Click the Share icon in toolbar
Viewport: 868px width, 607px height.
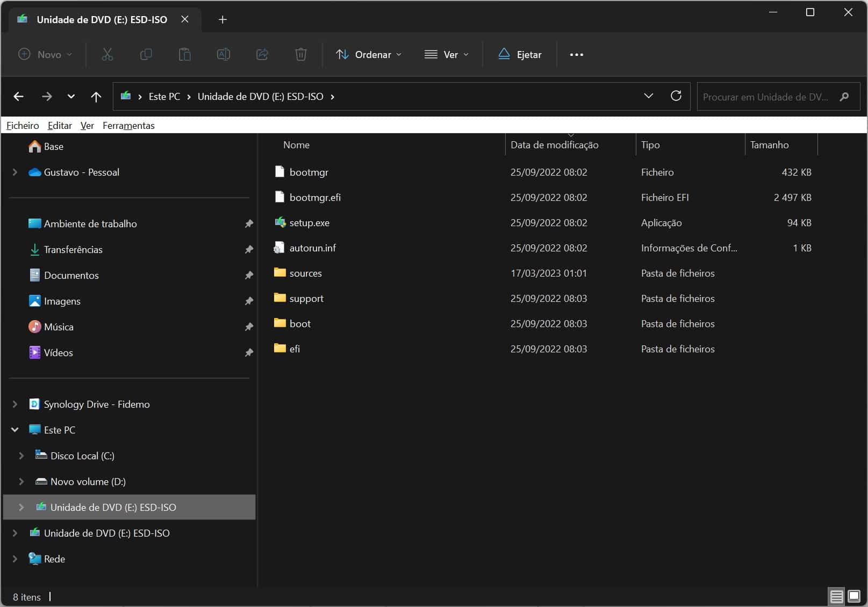pyautogui.click(x=262, y=54)
